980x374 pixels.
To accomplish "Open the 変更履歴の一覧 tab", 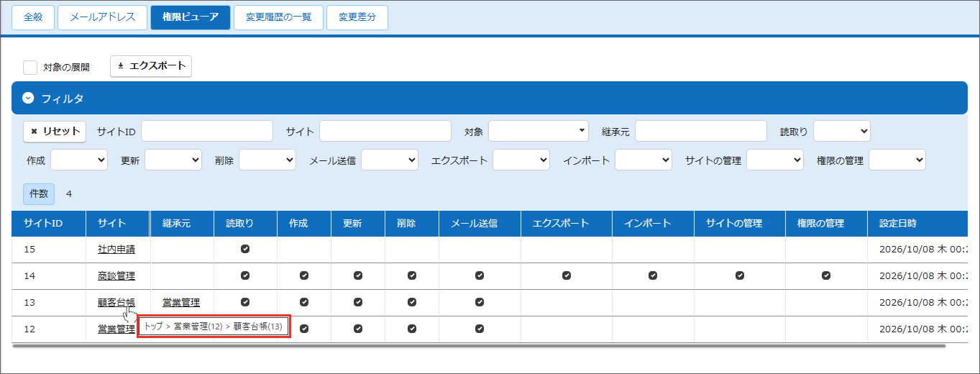I will click(279, 17).
